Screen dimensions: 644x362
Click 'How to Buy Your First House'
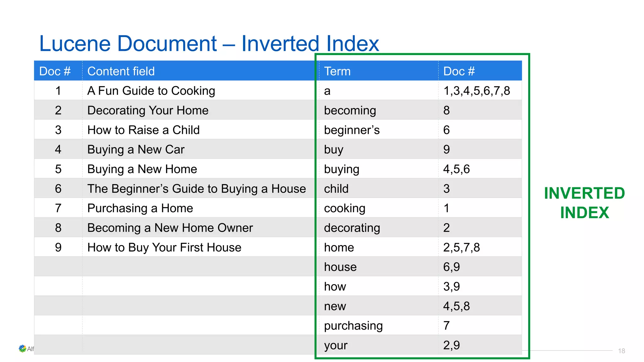pyautogui.click(x=164, y=247)
